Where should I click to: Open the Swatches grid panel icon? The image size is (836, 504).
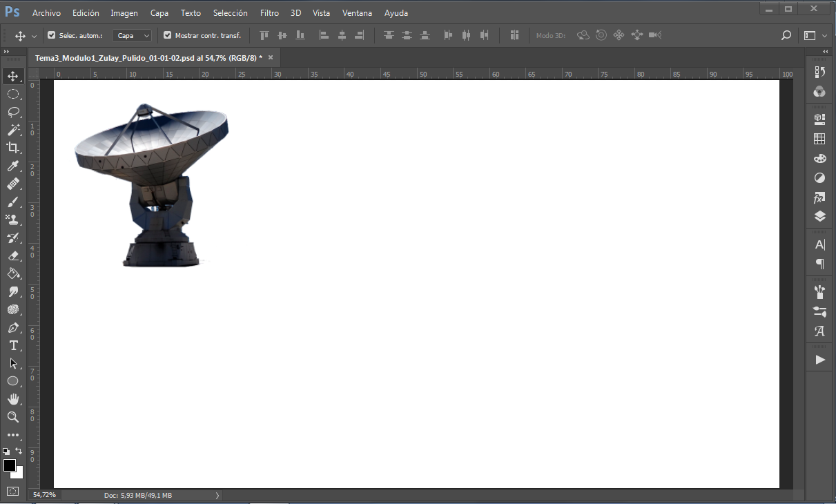pyautogui.click(x=820, y=139)
